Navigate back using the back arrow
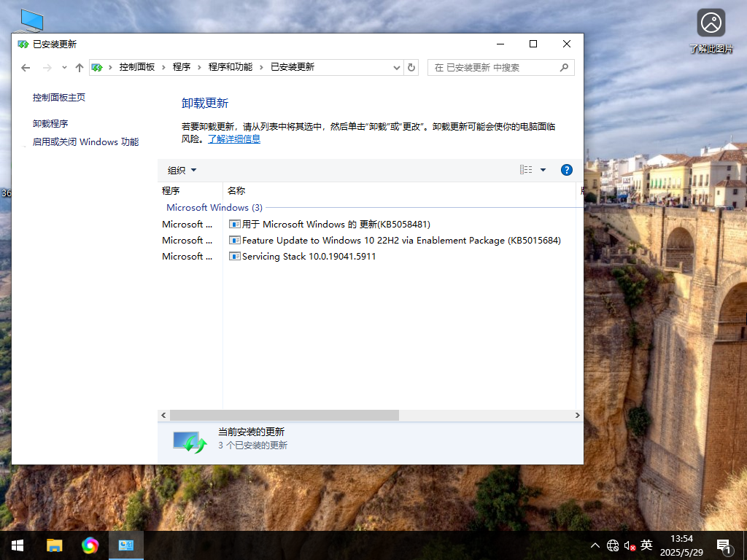The height and width of the screenshot is (560, 747). click(26, 67)
